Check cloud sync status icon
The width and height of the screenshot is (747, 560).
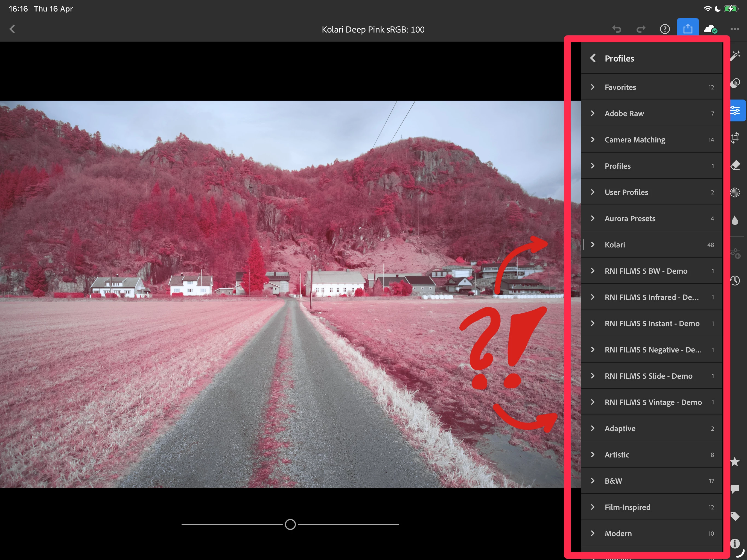(711, 29)
